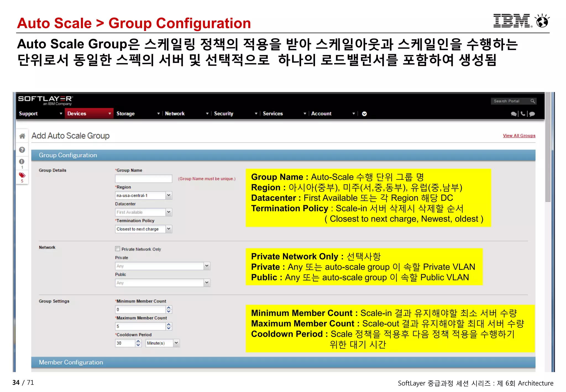Click the home icon in left sidebar
Image resolution: width=566 pixels, height=392 pixels.
(22, 136)
